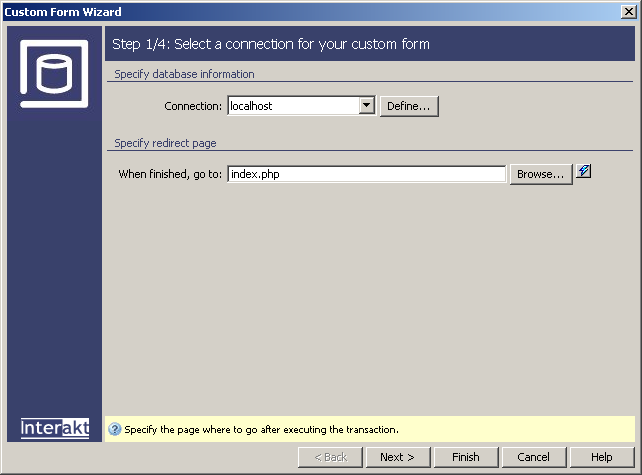Cancel the wizard
This screenshot has height=475, width=642.
533,457
